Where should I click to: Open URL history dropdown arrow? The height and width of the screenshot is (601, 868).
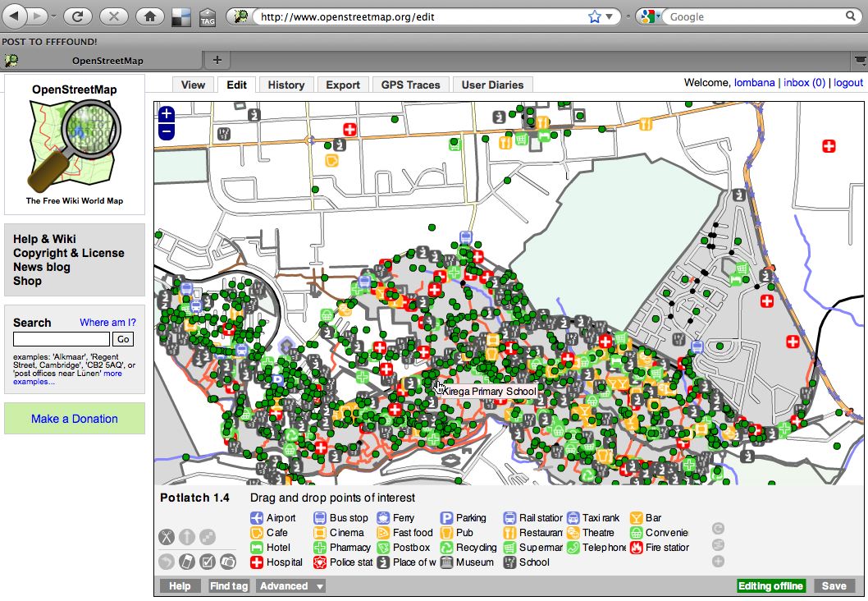(x=609, y=16)
